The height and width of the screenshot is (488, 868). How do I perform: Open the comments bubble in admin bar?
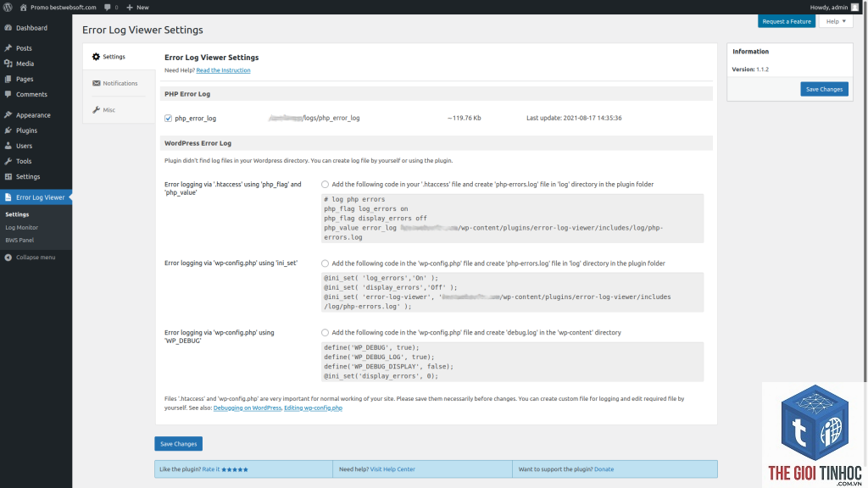[x=108, y=7]
